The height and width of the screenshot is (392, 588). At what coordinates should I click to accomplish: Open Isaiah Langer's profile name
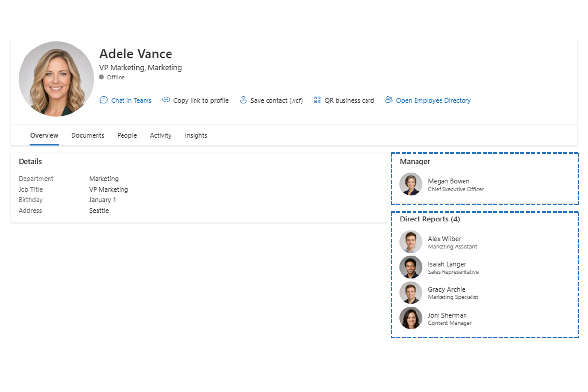(x=447, y=264)
